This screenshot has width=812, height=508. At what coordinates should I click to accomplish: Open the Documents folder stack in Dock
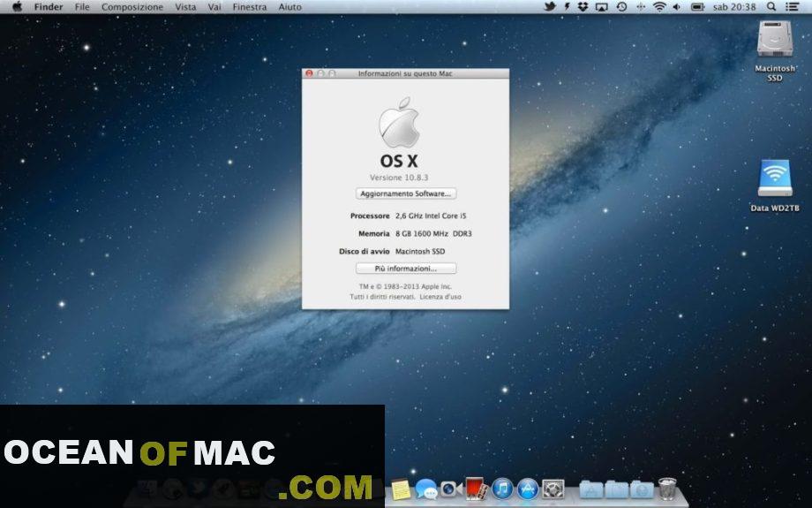[616, 489]
